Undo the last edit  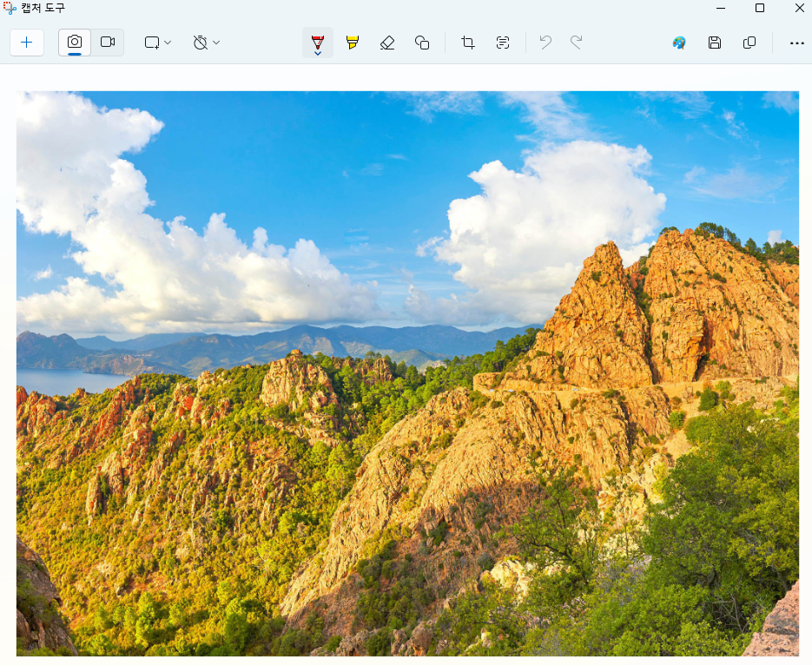pyautogui.click(x=545, y=43)
